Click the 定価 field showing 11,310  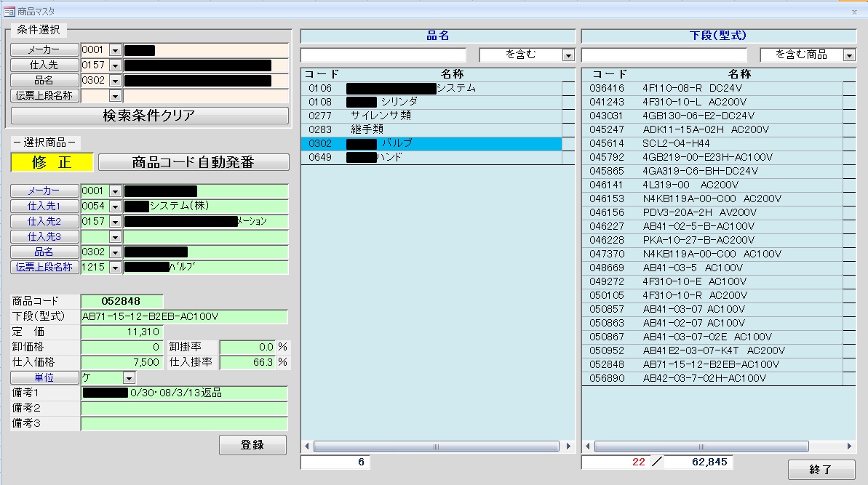pos(122,332)
